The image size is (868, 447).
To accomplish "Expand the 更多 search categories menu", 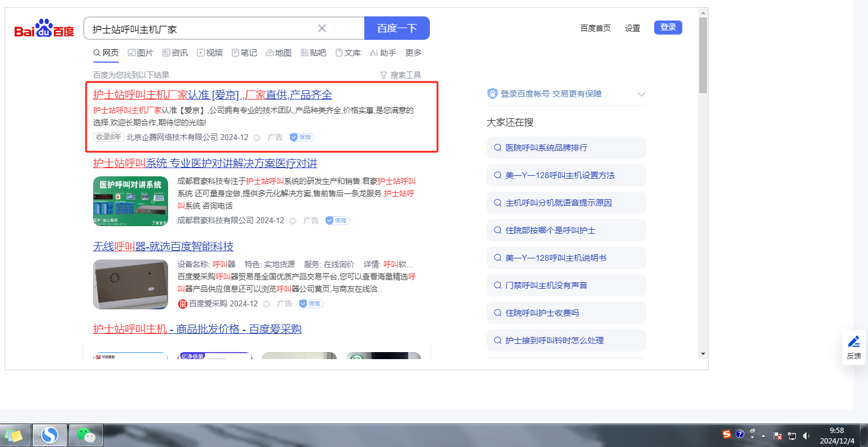I will [x=414, y=53].
